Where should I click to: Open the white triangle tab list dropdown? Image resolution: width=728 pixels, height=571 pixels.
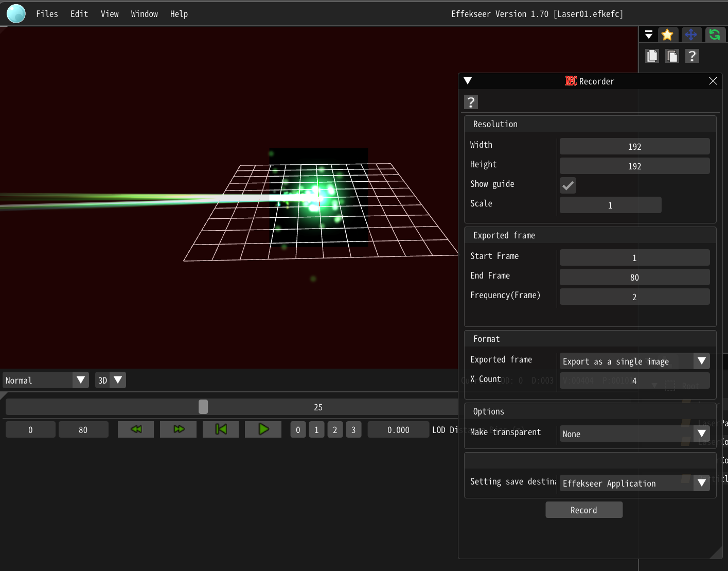click(649, 34)
